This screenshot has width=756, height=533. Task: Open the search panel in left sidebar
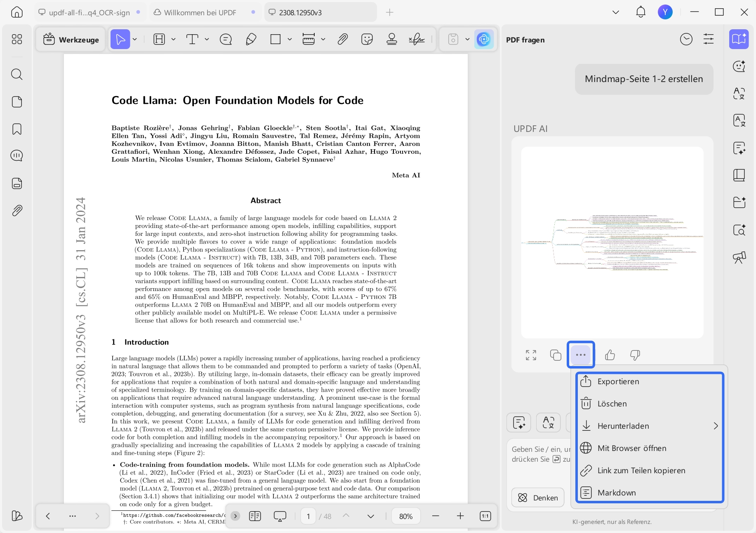(17, 74)
